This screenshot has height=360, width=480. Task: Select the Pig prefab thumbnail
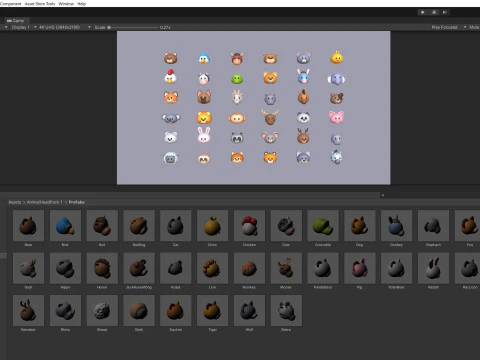360,268
